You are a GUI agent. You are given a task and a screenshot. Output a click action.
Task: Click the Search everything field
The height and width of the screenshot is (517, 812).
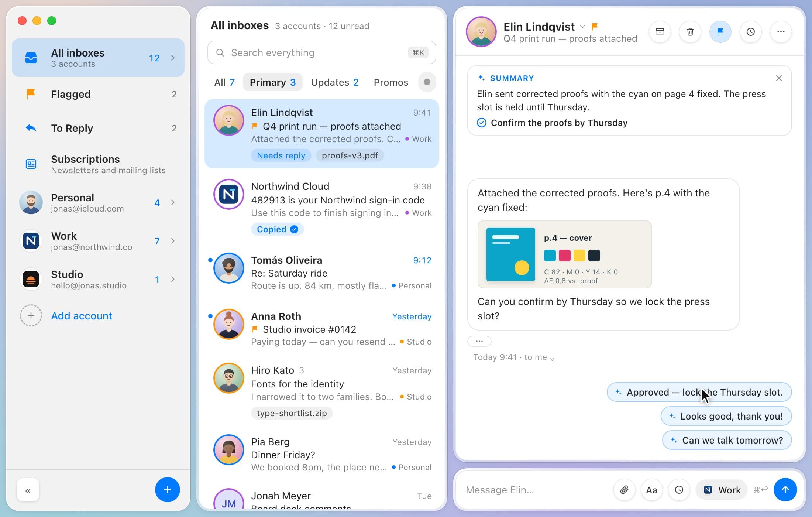321,53
